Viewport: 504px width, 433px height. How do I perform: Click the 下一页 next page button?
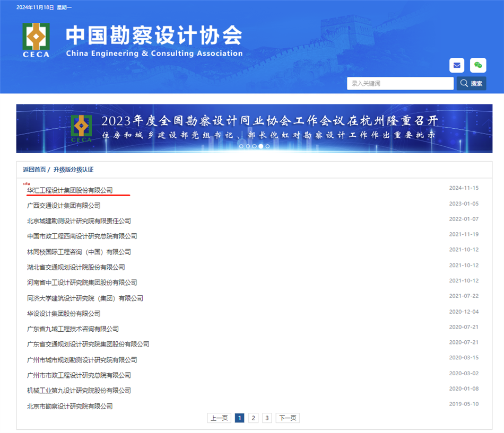coord(287,418)
